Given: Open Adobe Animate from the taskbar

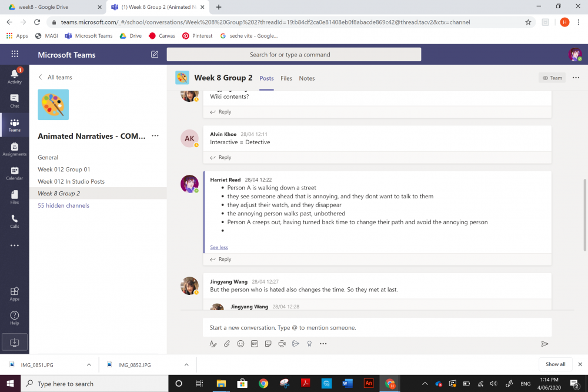Looking at the screenshot, I should pos(368,383).
